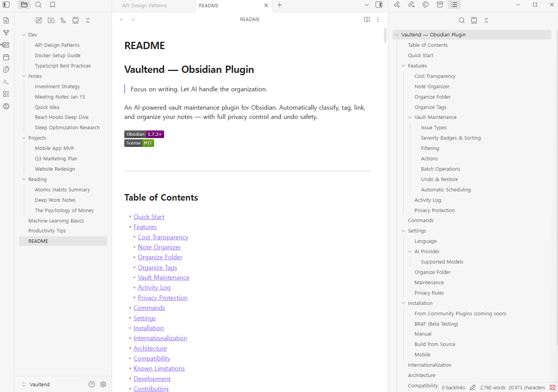Select the README tab
This screenshot has height=392, width=558.
pos(209,6)
